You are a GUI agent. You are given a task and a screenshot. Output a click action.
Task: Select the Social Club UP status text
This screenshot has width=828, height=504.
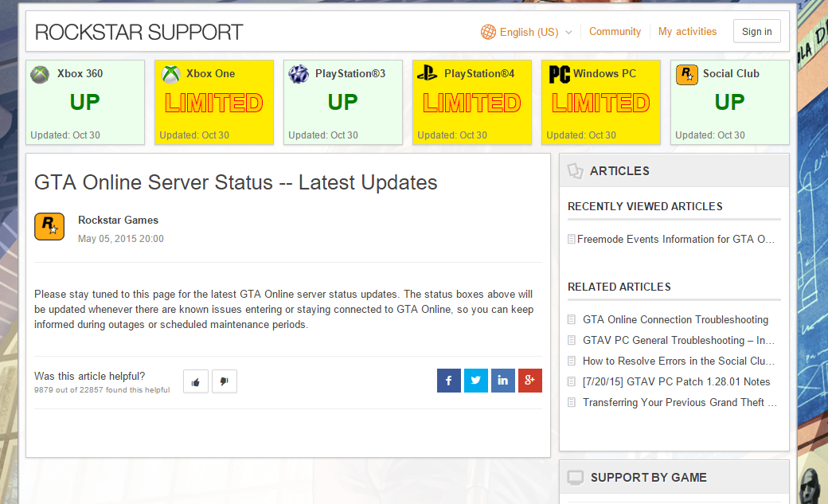pos(729,102)
